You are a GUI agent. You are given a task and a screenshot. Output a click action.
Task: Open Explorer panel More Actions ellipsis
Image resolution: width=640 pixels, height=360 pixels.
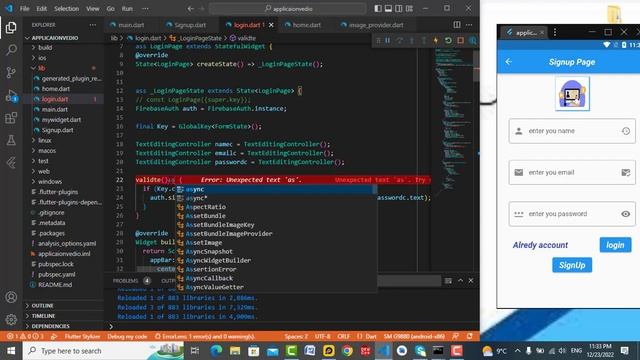click(x=93, y=25)
